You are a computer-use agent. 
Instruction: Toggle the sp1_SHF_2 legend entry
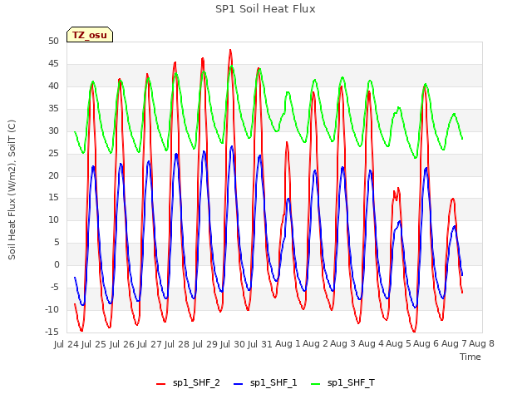tap(188, 383)
